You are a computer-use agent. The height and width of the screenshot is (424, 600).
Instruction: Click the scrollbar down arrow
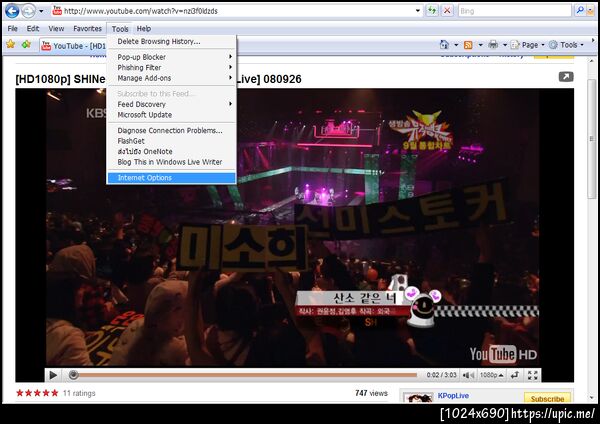coord(592,398)
